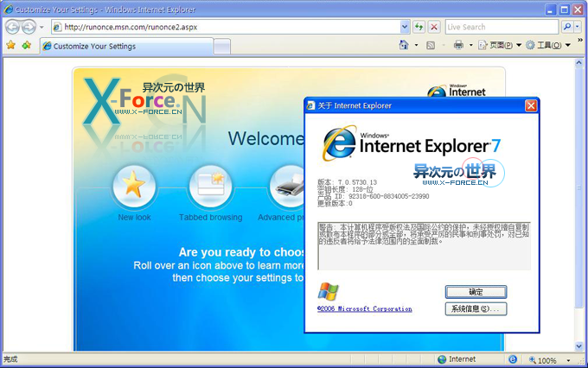Show more toolbar commands chevron
This screenshot has width=588, height=368.
click(580, 41)
